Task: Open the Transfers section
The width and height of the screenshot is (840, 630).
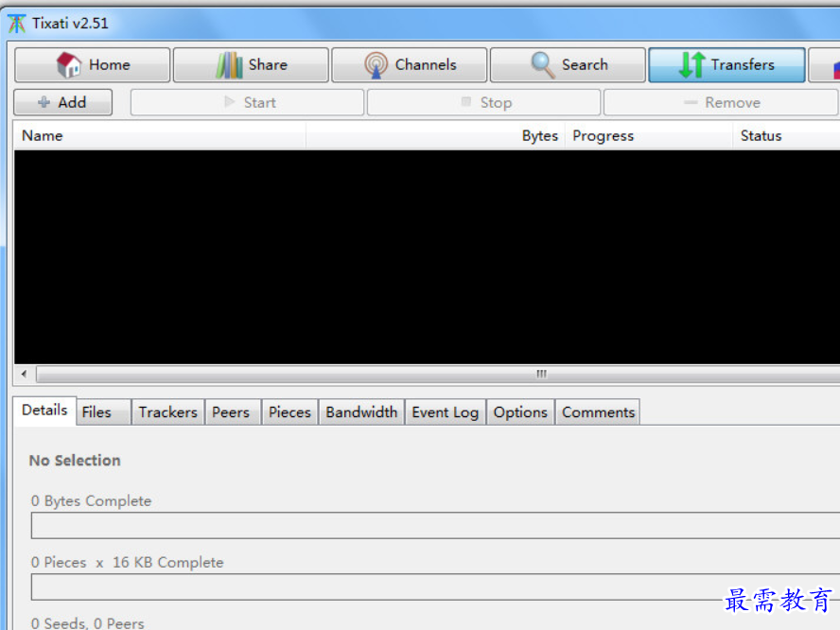Action: (x=727, y=65)
